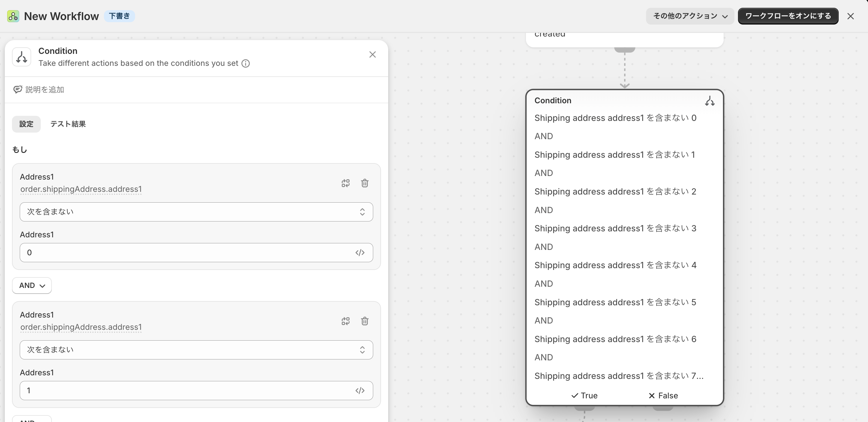
Task: Swap variable icon in first Address1 condition
Action: [x=345, y=183]
